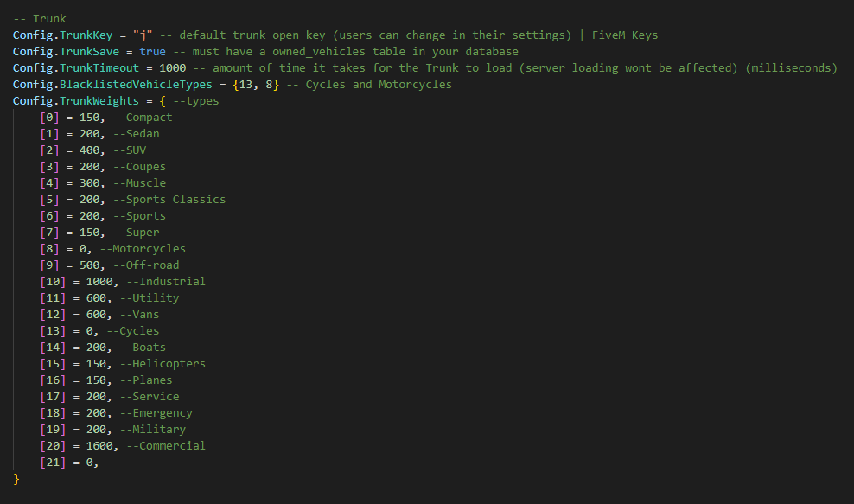
Task: Click the --Emergency comment
Action: click(x=156, y=413)
